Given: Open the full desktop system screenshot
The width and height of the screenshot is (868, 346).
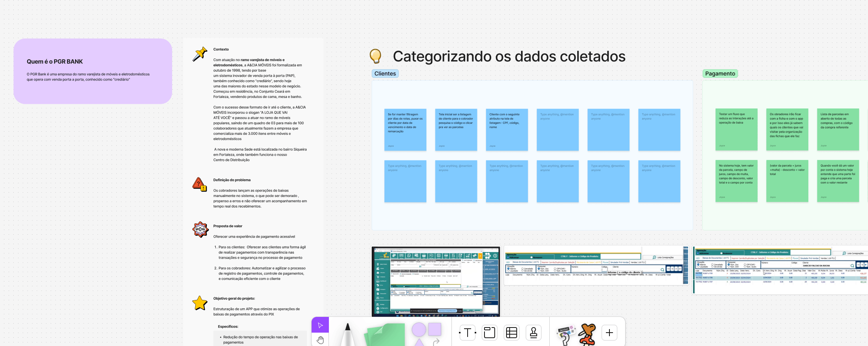Looking at the screenshot, I should 436,282.
